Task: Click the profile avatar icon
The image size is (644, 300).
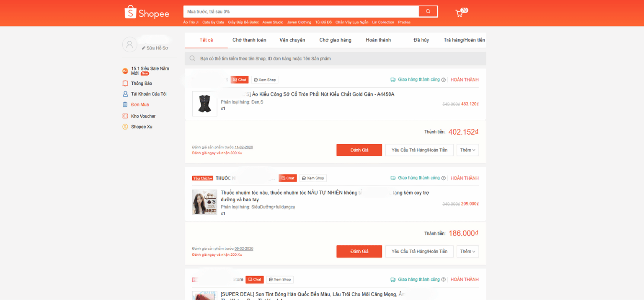Action: click(129, 45)
